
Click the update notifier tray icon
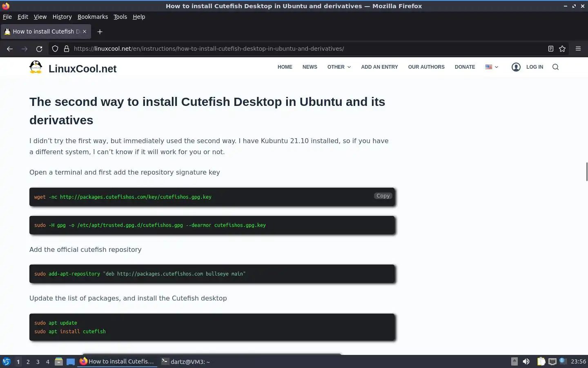pos(563,361)
